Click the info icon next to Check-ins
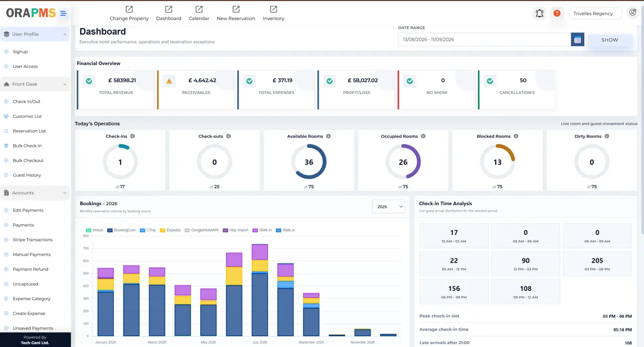Viewport: 644px width, 347px height. pos(132,136)
